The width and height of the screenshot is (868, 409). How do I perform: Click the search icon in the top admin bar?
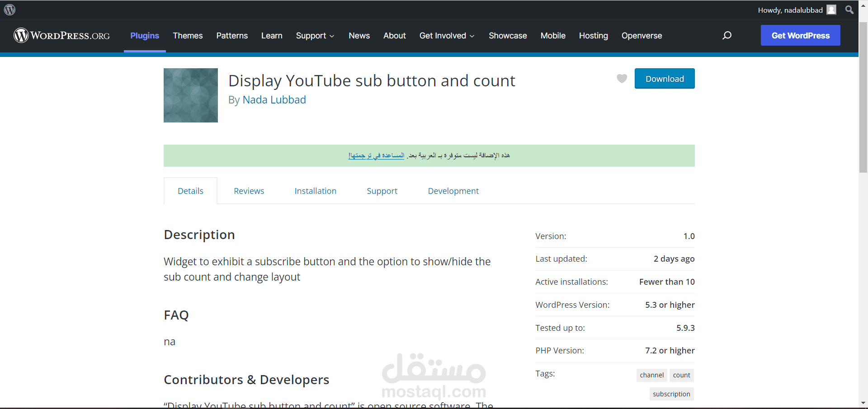[849, 9]
